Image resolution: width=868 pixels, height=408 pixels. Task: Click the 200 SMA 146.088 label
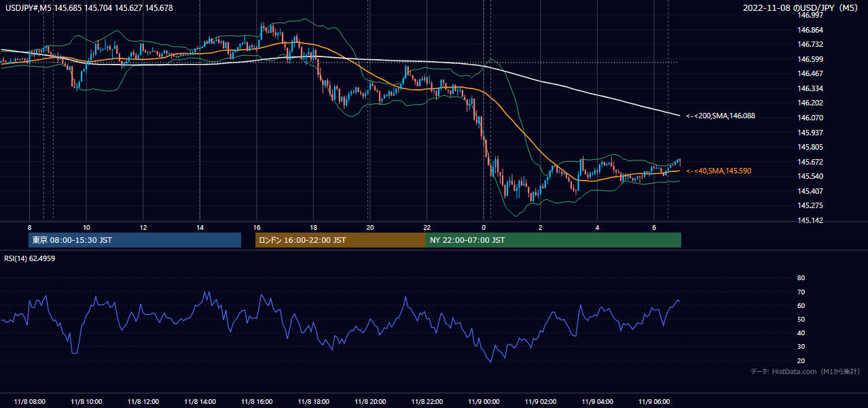(x=720, y=116)
